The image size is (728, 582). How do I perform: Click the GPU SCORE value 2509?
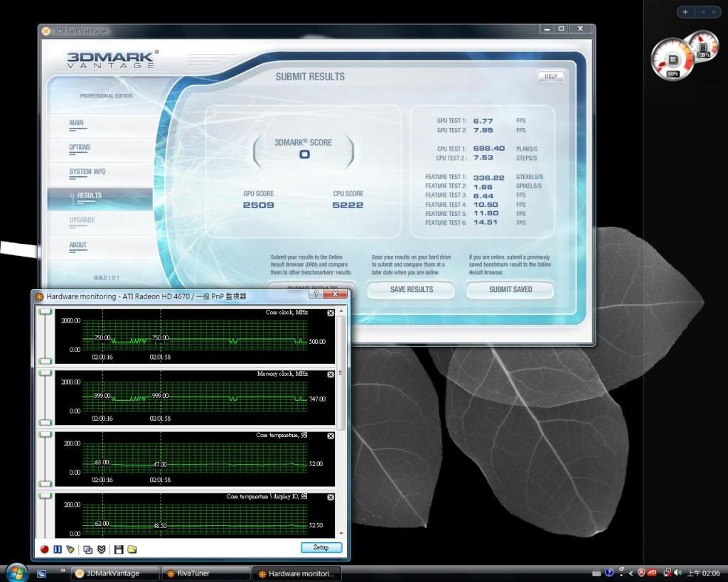coord(259,205)
